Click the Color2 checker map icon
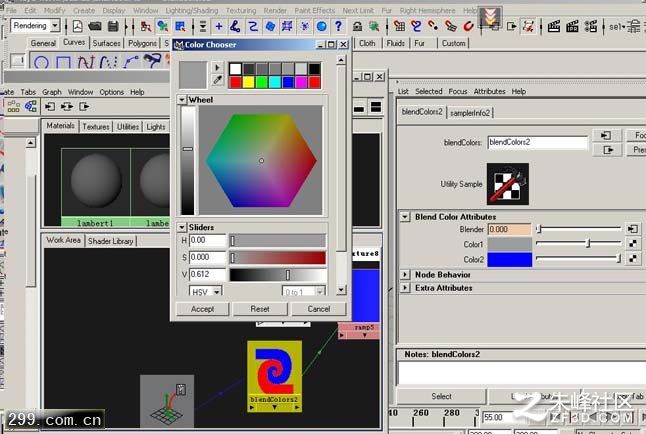 pos(633,259)
